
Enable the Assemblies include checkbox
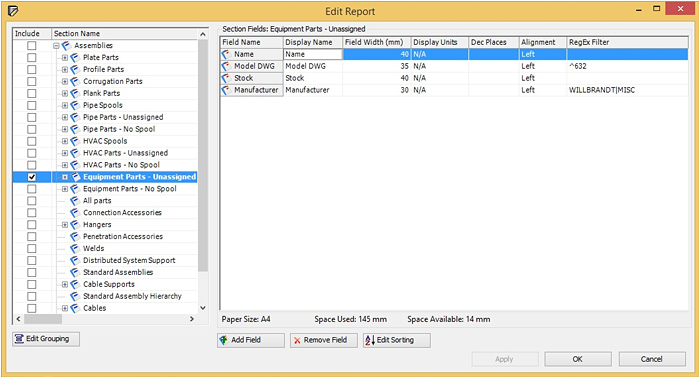click(x=32, y=46)
